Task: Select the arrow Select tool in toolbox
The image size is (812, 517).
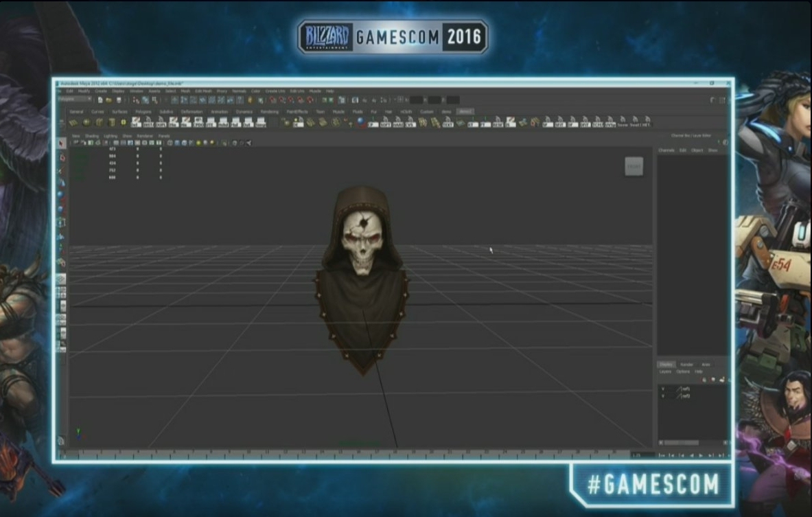Action: tap(62, 143)
